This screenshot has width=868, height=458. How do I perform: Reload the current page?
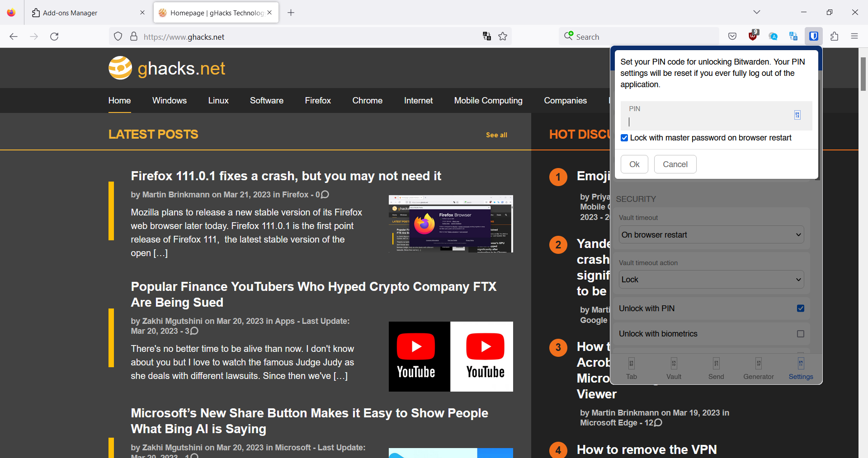(54, 37)
